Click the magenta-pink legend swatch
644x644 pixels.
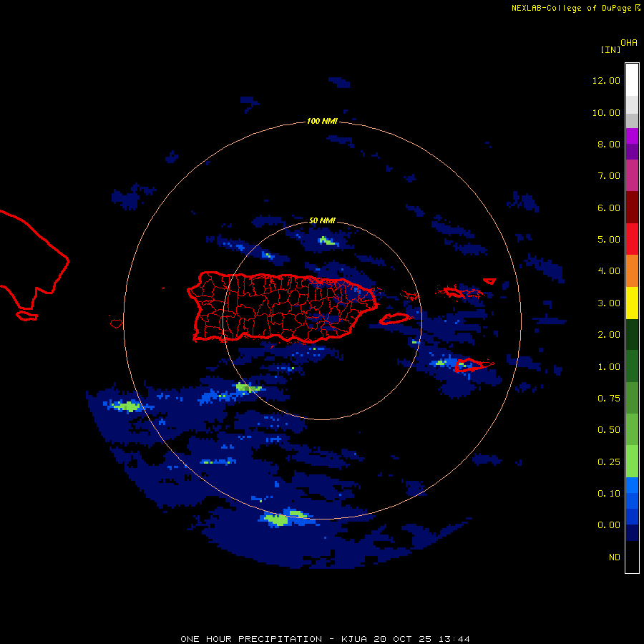click(x=632, y=175)
